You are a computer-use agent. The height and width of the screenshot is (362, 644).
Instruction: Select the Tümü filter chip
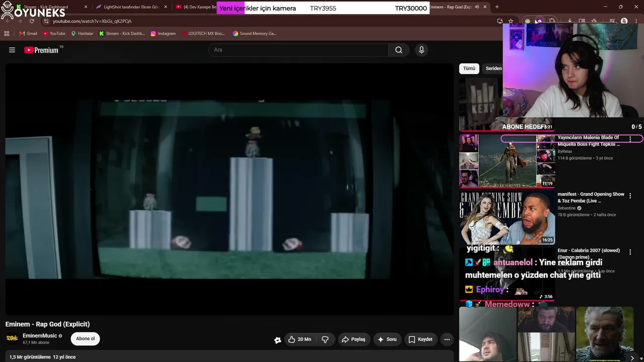click(469, 68)
